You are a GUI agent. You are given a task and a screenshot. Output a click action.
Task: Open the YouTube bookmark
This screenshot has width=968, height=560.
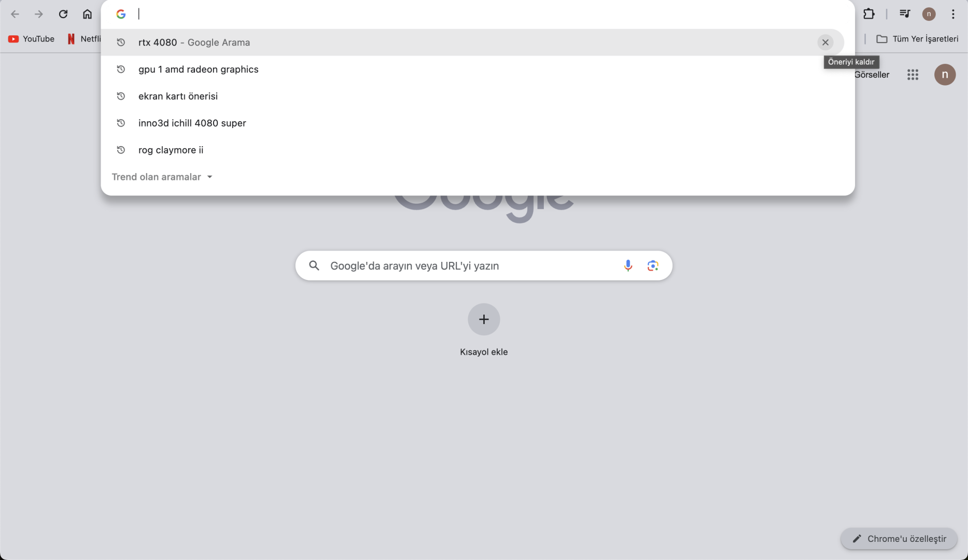(x=32, y=39)
